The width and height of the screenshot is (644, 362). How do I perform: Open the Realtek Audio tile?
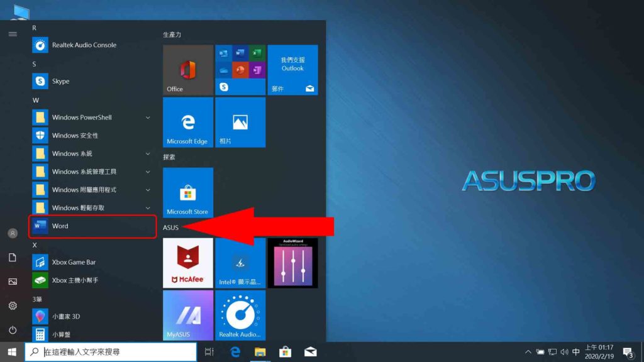tap(240, 315)
